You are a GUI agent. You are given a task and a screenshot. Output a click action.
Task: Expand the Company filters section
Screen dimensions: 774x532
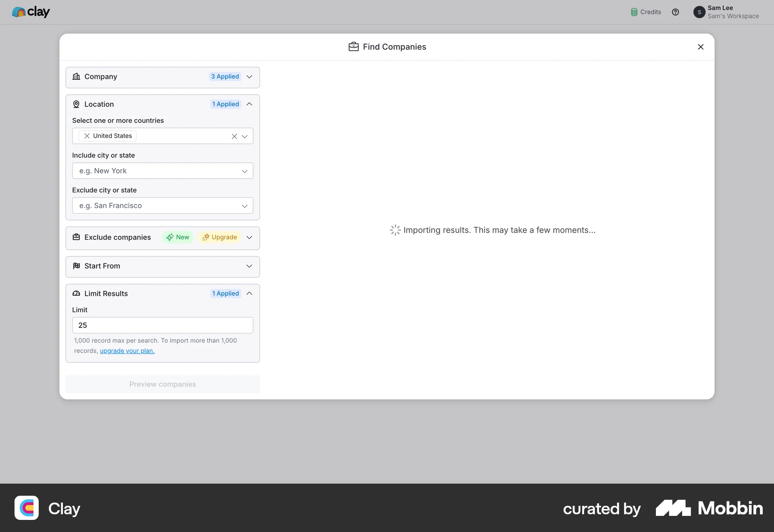249,77
